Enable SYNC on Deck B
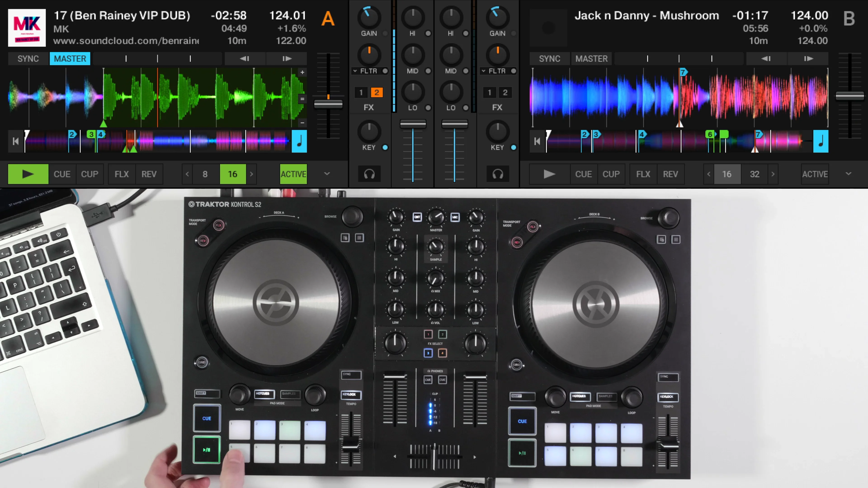The image size is (868, 488). [549, 59]
